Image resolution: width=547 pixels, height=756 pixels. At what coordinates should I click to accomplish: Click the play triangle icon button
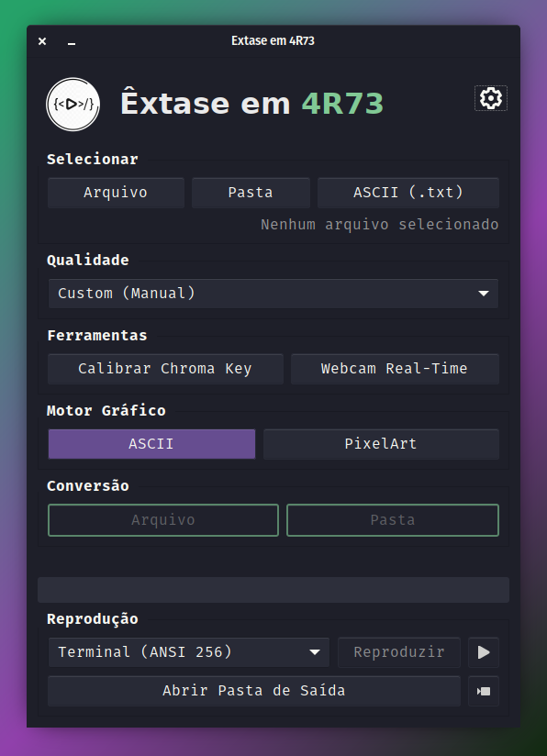tap(484, 652)
